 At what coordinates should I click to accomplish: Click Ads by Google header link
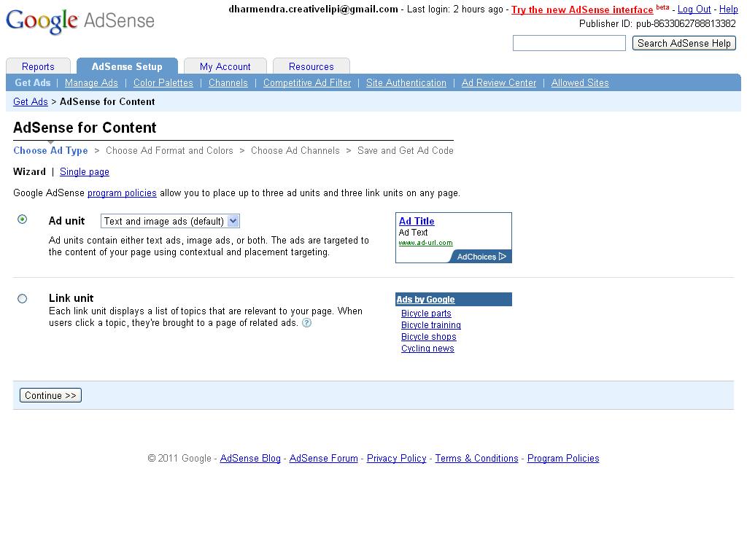(x=425, y=300)
